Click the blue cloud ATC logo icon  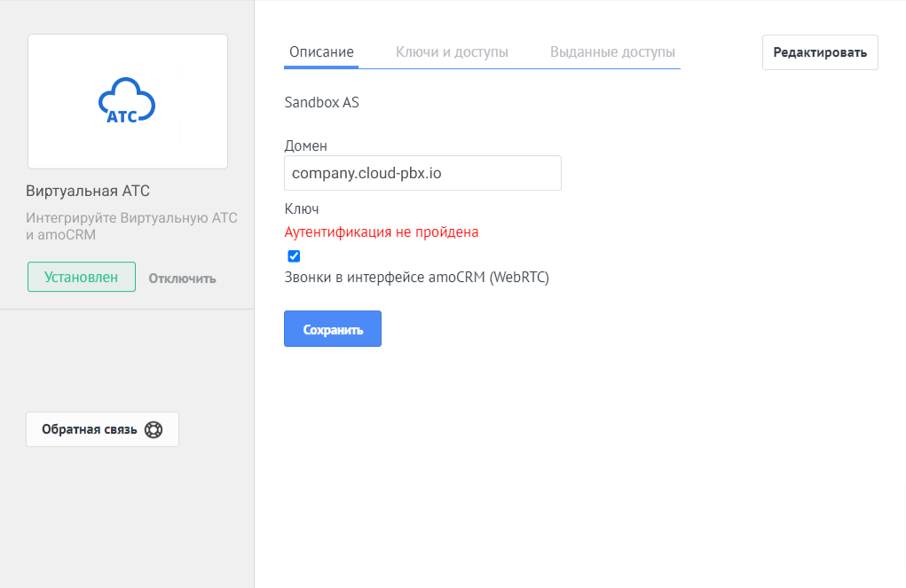(x=126, y=102)
